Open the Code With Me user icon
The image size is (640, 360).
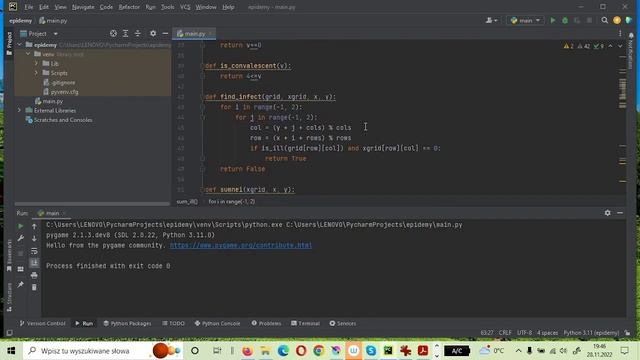(491, 20)
